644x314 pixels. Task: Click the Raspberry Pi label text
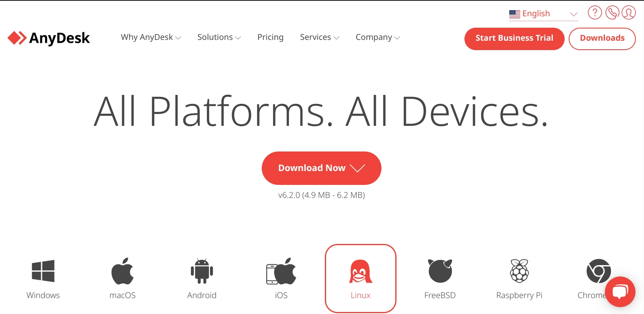pos(519,295)
